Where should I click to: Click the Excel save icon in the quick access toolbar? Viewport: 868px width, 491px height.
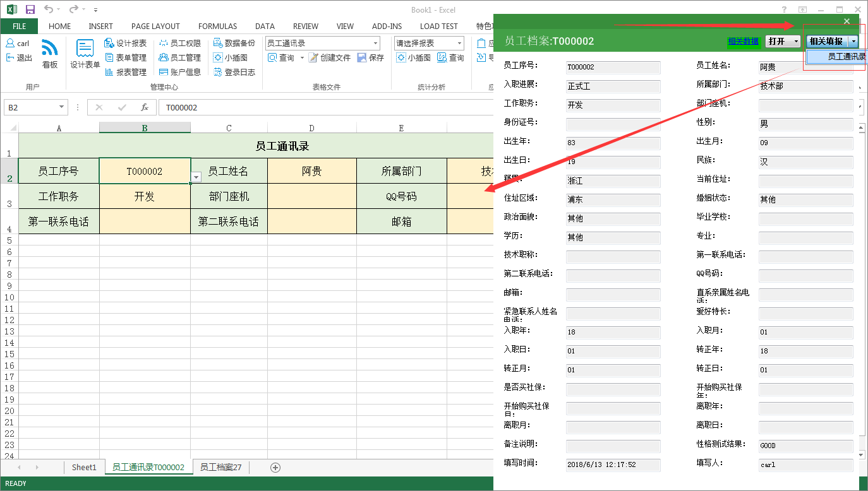click(30, 9)
